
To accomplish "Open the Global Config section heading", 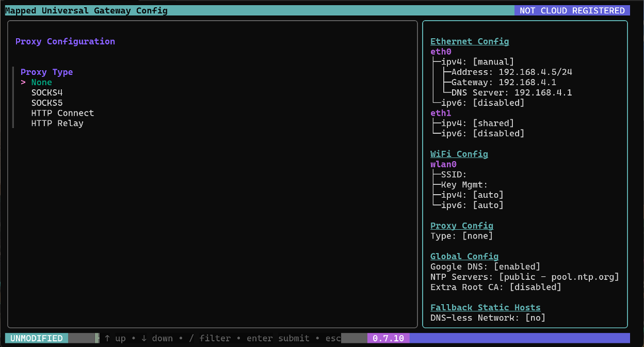I will point(464,256).
